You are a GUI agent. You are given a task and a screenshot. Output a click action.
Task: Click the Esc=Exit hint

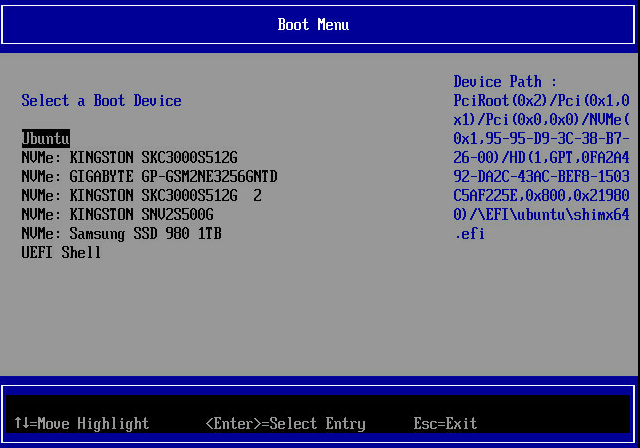(445, 424)
